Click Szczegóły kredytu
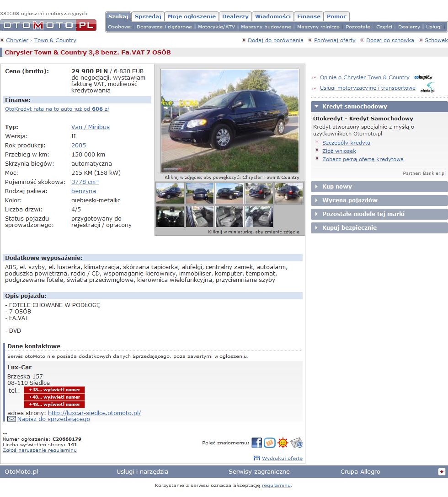The height and width of the screenshot is (497, 448). point(346,143)
